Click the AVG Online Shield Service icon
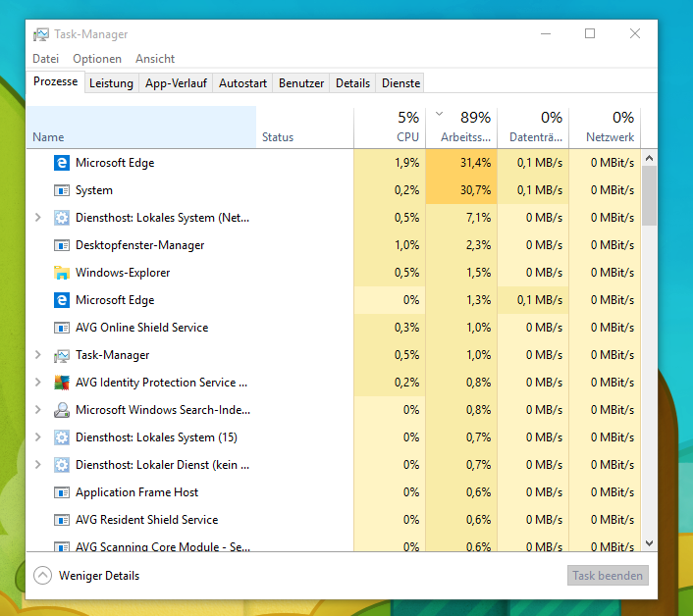This screenshot has height=616, width=693. [x=62, y=328]
